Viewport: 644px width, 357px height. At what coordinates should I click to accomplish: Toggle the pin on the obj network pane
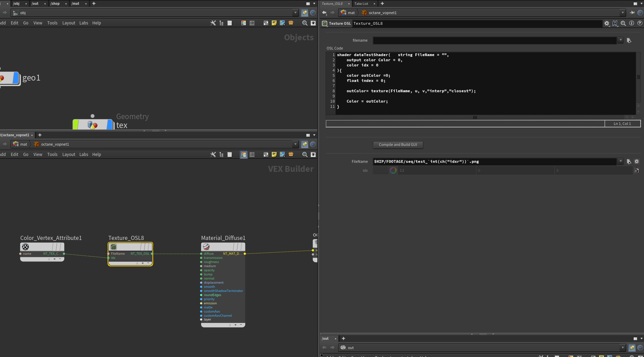[305, 13]
